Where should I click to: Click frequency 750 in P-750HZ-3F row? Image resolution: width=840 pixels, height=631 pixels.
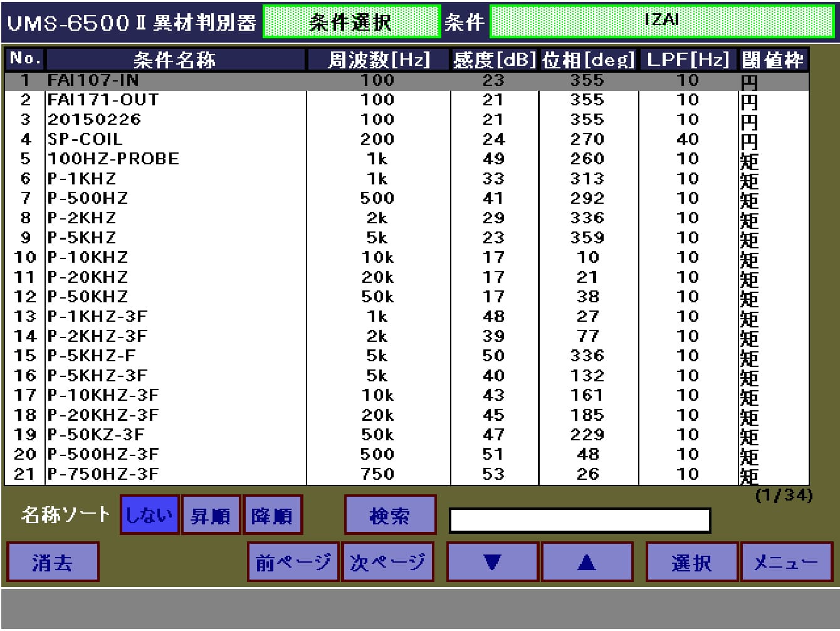coord(377,474)
